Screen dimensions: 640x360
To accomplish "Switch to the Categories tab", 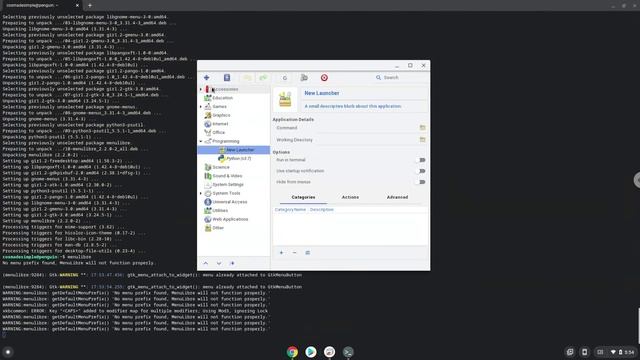I will (x=303, y=197).
